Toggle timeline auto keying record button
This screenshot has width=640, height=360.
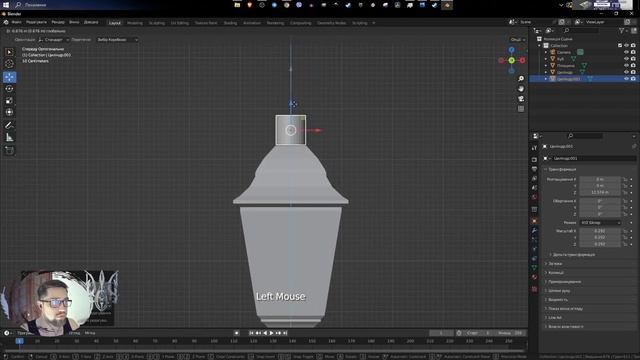point(236,333)
